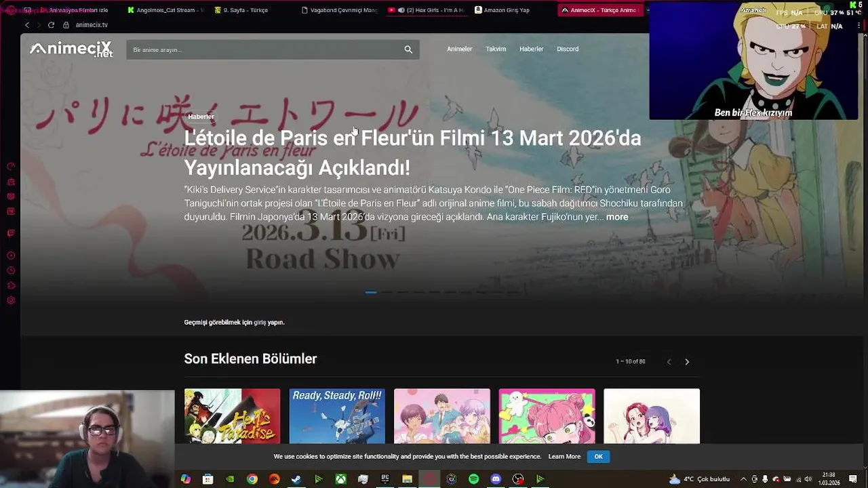
Task: Open Xbox app from the taskbar
Action: tap(341, 479)
